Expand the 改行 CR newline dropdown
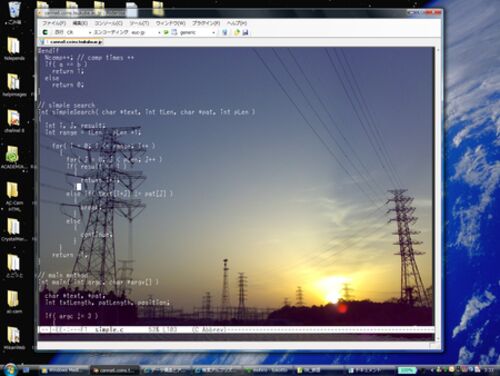The height and width of the screenshot is (376, 500). point(73,32)
